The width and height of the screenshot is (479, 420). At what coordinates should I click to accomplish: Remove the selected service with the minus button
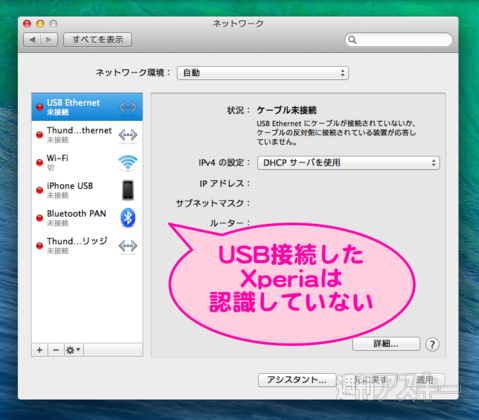56,350
